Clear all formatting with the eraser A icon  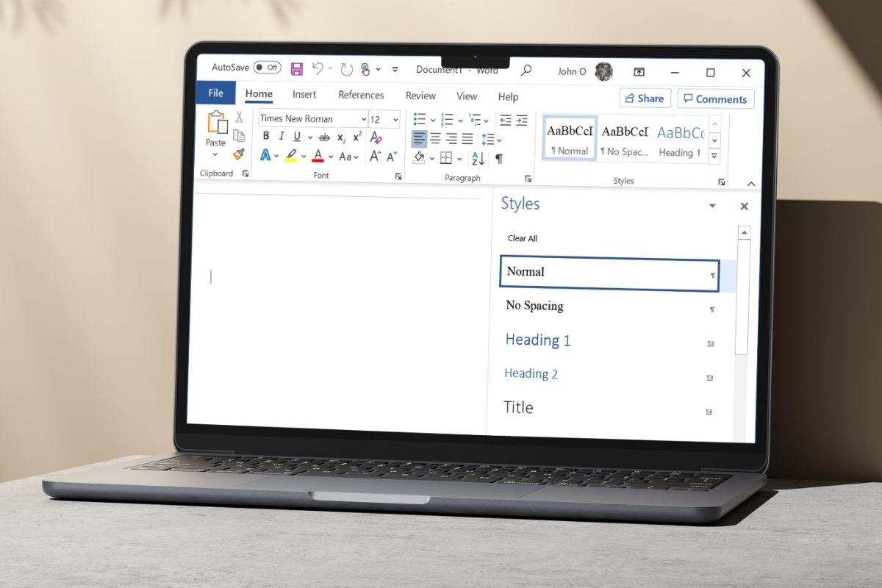376,138
